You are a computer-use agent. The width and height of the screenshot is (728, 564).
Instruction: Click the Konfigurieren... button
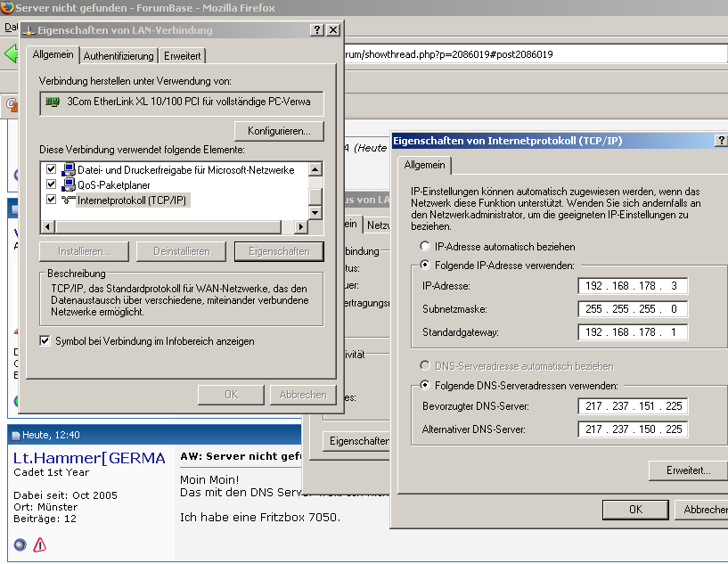tap(279, 131)
